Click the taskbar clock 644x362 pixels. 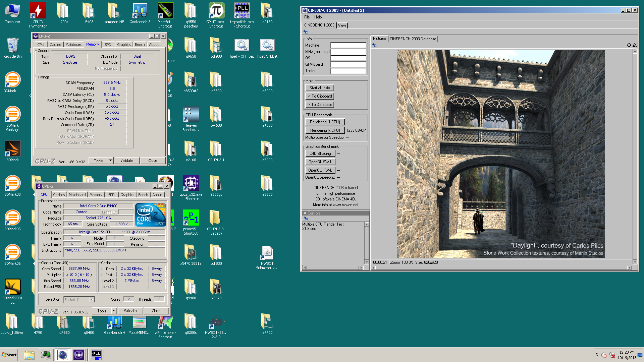click(x=627, y=355)
